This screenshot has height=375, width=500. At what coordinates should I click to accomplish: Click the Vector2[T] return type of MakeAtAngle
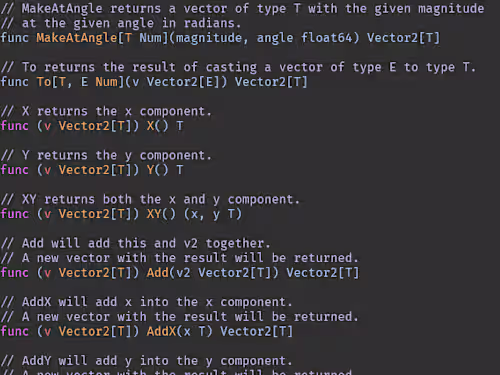403,38
